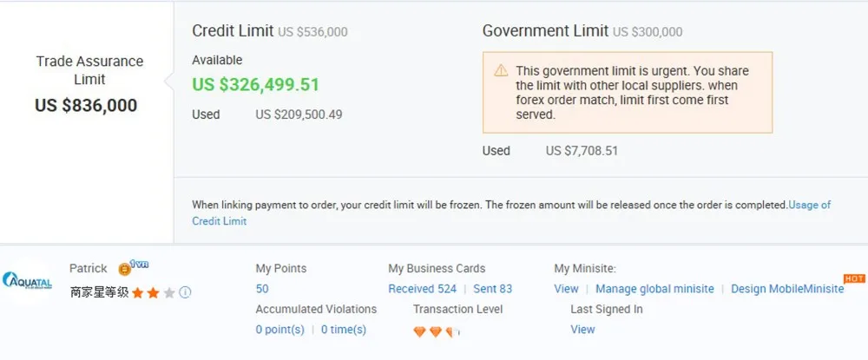Open the Usage of Credit Limit link

809,205
